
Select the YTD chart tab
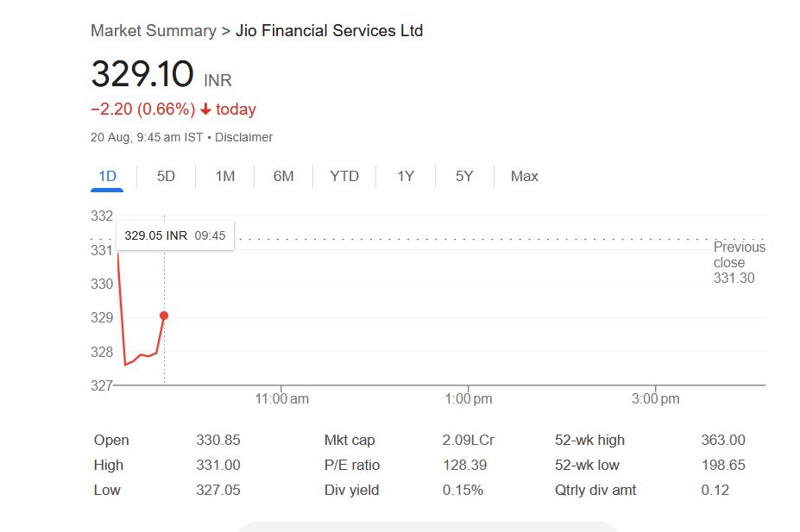click(x=344, y=176)
